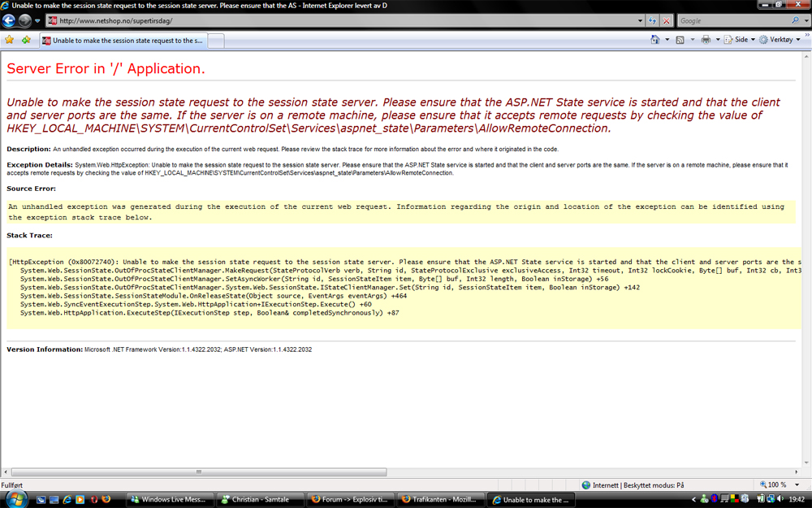Expand the feeds dropdown arrow
This screenshot has width=812, height=508.
click(693, 39)
